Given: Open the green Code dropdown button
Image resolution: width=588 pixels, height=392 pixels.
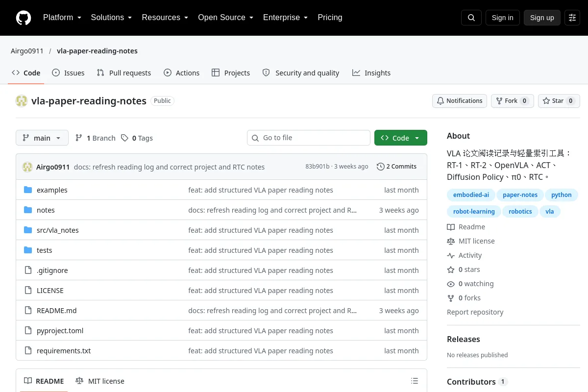Looking at the screenshot, I should point(401,138).
